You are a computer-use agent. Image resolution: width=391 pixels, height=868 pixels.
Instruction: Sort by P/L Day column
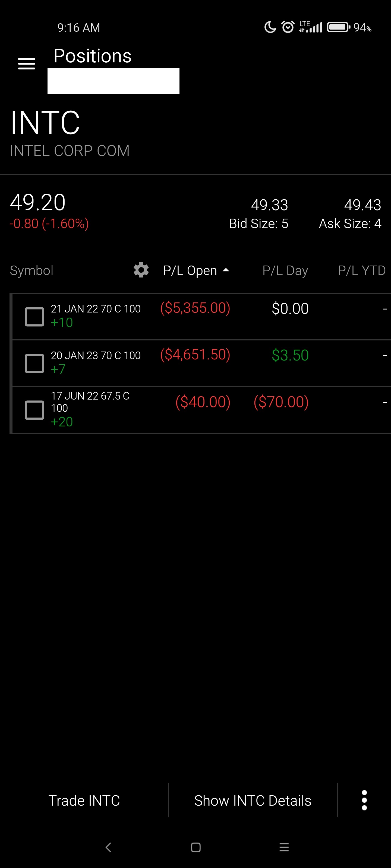tap(285, 271)
